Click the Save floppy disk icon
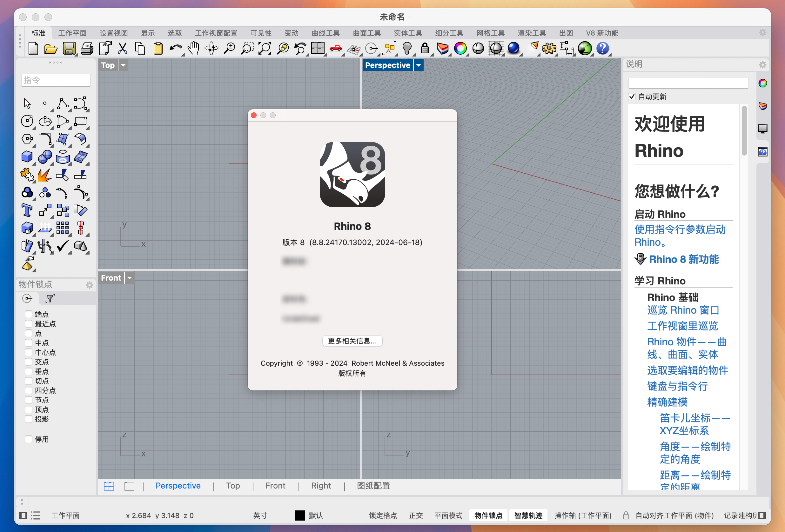 (x=69, y=49)
